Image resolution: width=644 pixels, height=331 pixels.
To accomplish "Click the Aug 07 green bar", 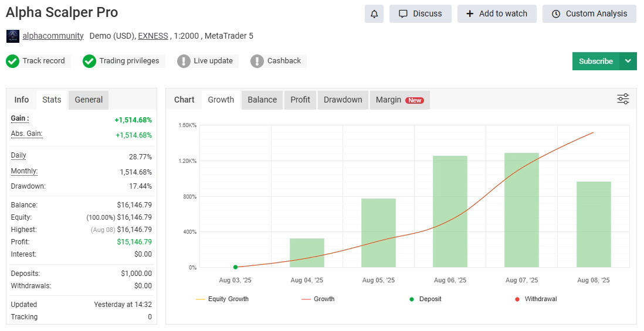I will 521,210.
